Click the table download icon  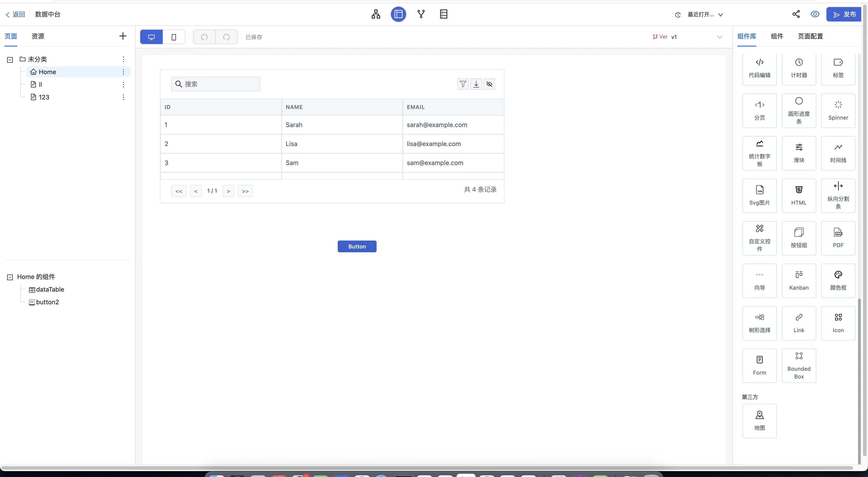click(x=476, y=84)
